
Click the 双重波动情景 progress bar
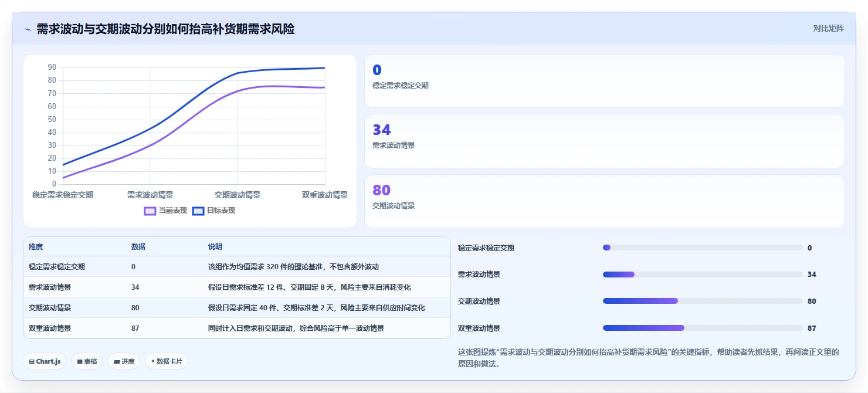[703, 328]
